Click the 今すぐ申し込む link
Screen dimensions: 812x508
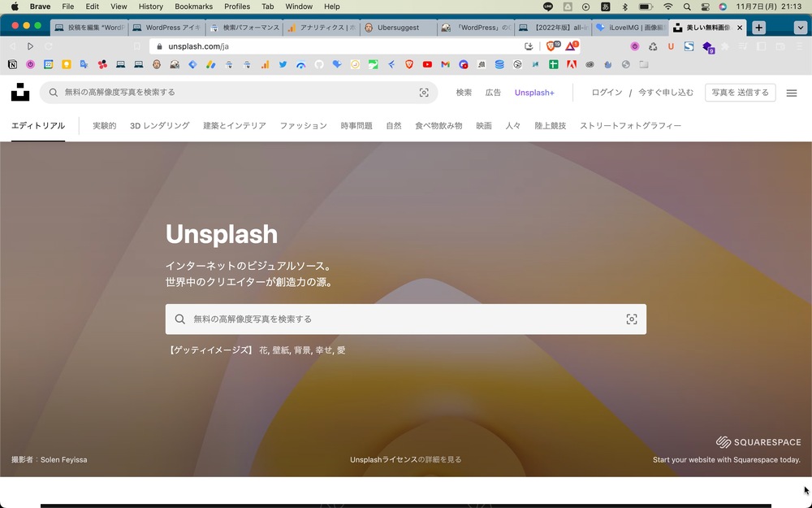pos(666,93)
